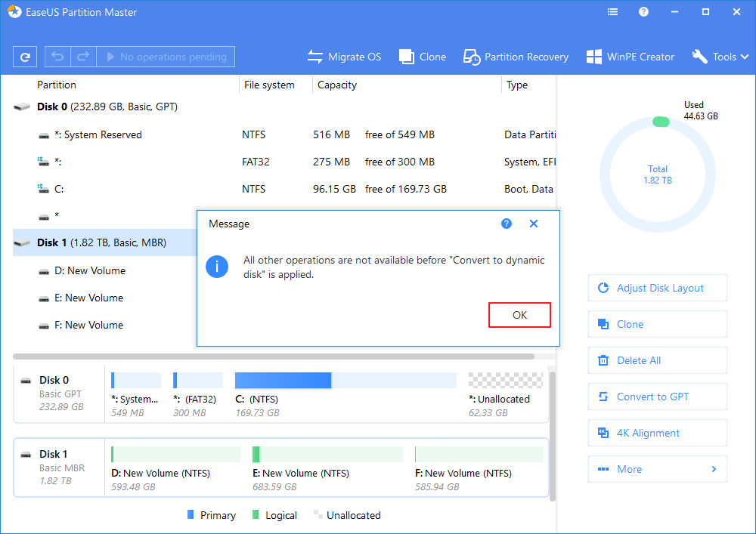Screen dimensions: 756x534
Task: Select Disk 0 label in disk map
Action: tap(54, 381)
